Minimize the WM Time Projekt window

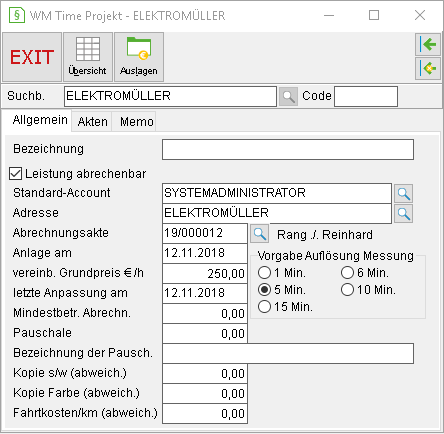coord(329,15)
